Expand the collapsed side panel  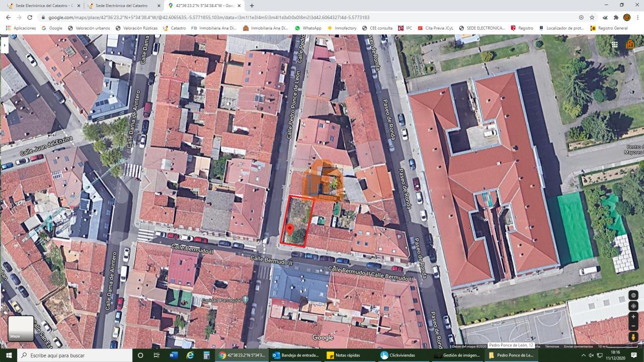[x=5, y=45]
